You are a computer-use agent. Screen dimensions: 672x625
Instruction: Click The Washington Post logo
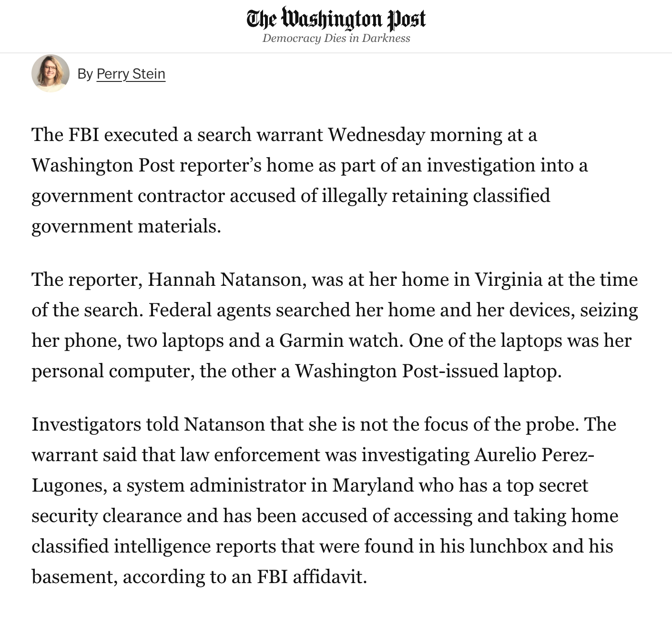(336, 19)
